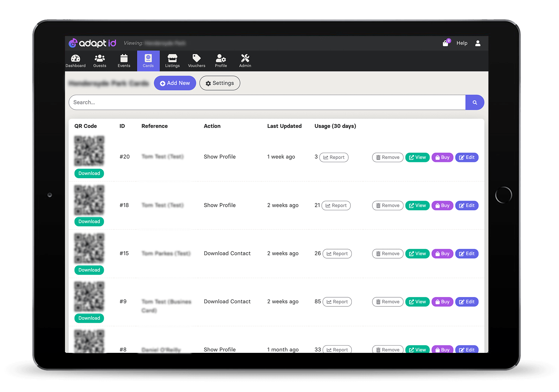Open the Events calendar section
This screenshot has height=392, width=559.
pos(124,61)
